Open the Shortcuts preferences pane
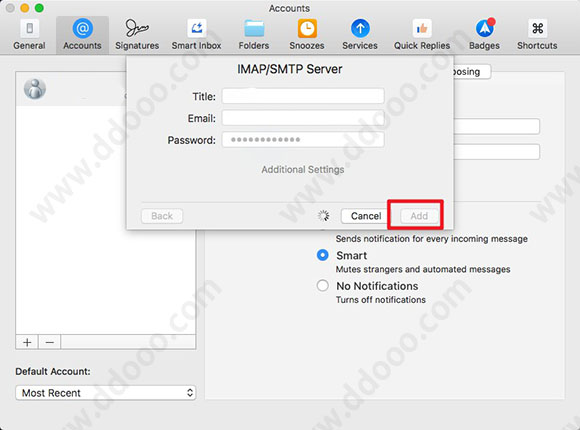Viewport: 580px width, 430px height. coord(537,35)
